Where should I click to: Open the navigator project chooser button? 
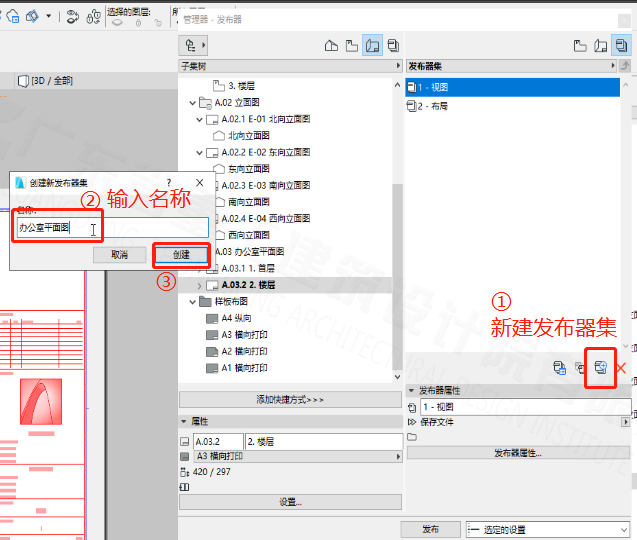[191, 45]
